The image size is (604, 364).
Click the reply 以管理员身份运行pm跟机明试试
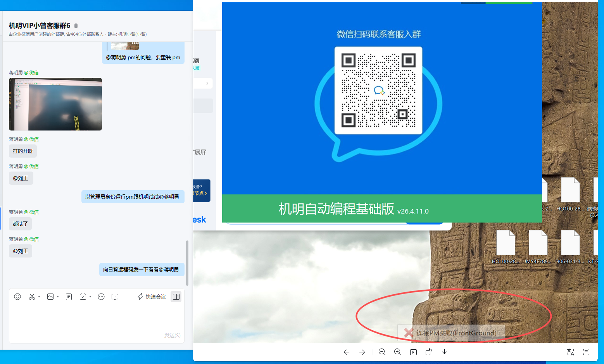[133, 197]
